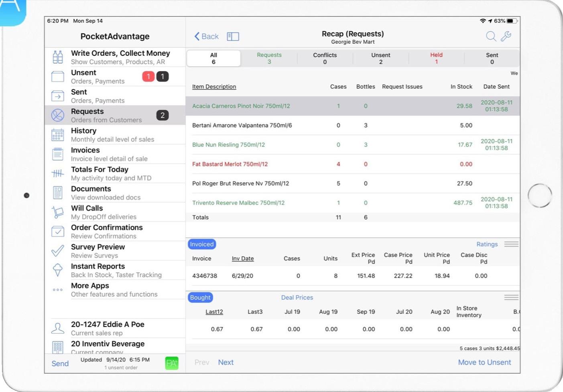The height and width of the screenshot is (392, 563).
Task: Tap Next at the bottom
Action: click(x=226, y=362)
